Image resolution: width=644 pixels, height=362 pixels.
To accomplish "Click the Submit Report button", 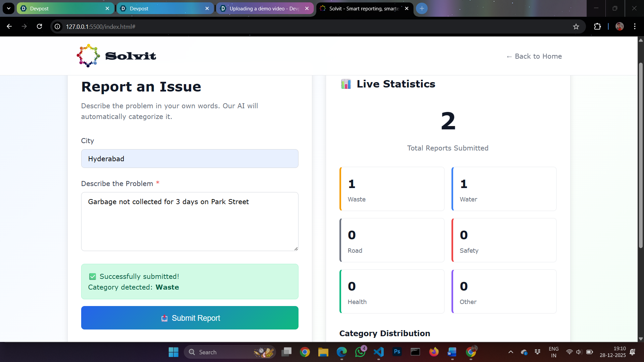I will (x=190, y=318).
